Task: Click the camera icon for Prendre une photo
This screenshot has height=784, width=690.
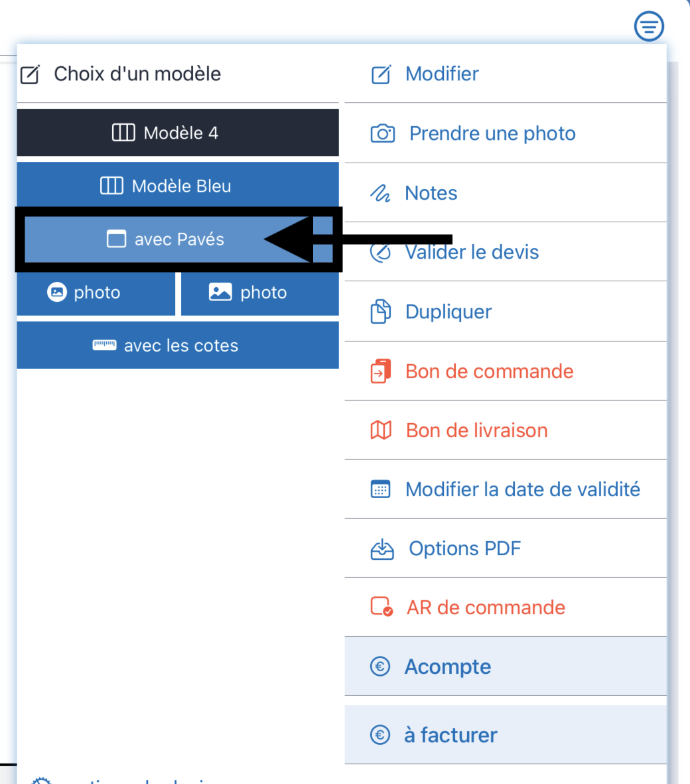Action: pyautogui.click(x=383, y=133)
